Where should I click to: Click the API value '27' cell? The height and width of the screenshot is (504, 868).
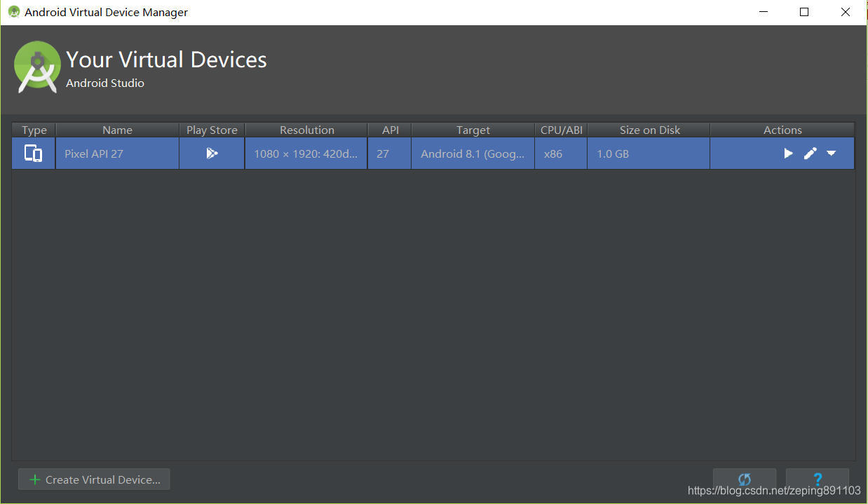pos(390,154)
